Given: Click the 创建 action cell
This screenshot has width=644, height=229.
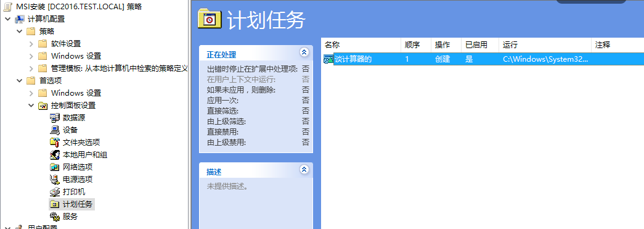Looking at the screenshot, I should pyautogui.click(x=442, y=59).
